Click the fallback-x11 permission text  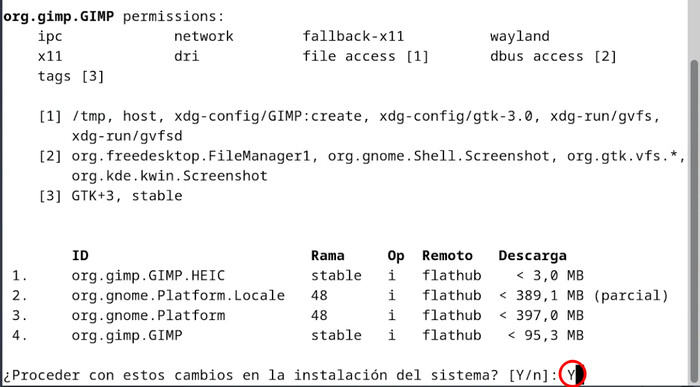click(353, 36)
